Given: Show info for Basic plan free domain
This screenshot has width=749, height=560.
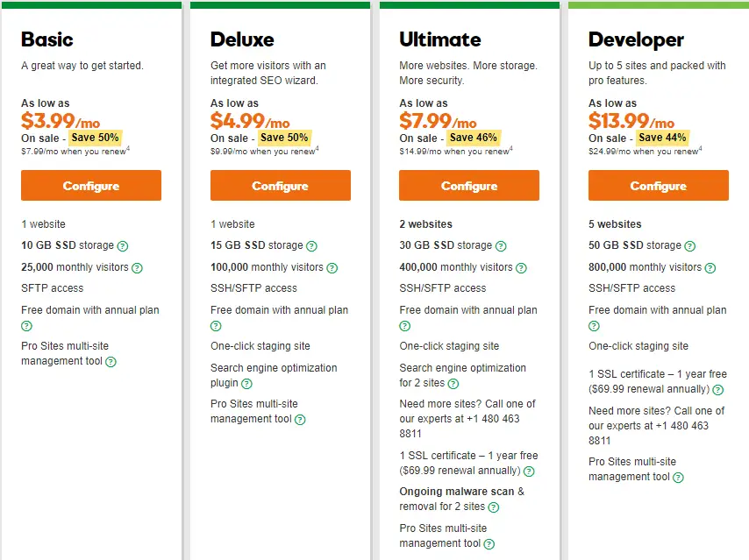Looking at the screenshot, I should point(26,326).
